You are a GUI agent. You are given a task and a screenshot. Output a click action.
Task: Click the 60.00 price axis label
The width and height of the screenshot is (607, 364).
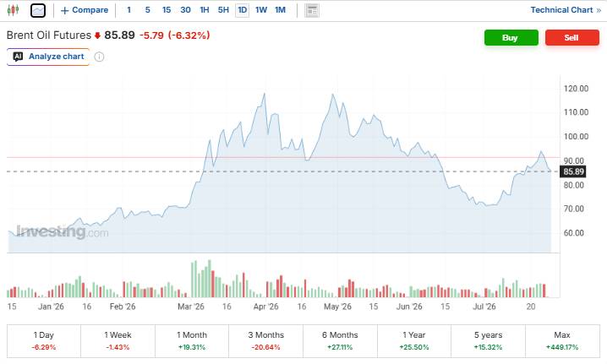573,233
